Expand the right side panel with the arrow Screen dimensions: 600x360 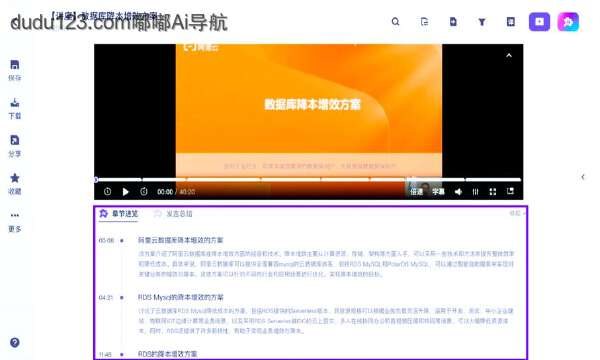point(583,177)
